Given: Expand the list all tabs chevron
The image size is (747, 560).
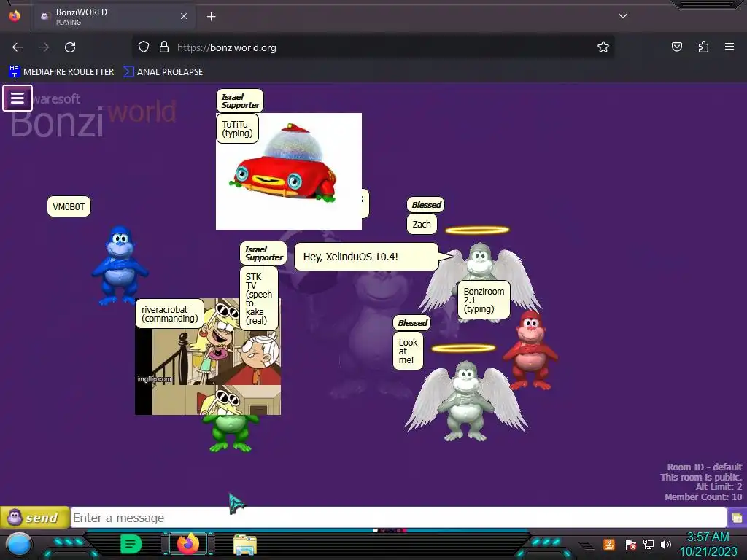Looking at the screenshot, I should [x=623, y=16].
